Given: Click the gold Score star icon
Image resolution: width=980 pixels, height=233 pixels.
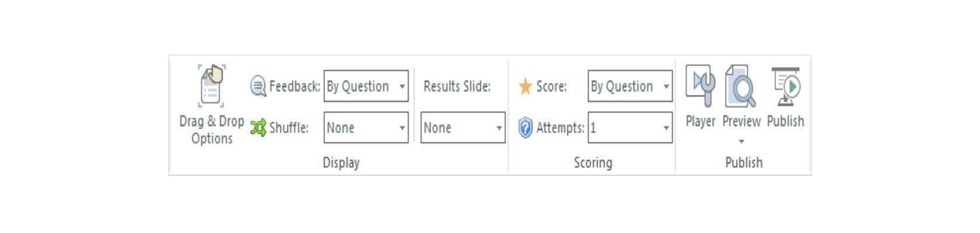Looking at the screenshot, I should click(x=525, y=86).
